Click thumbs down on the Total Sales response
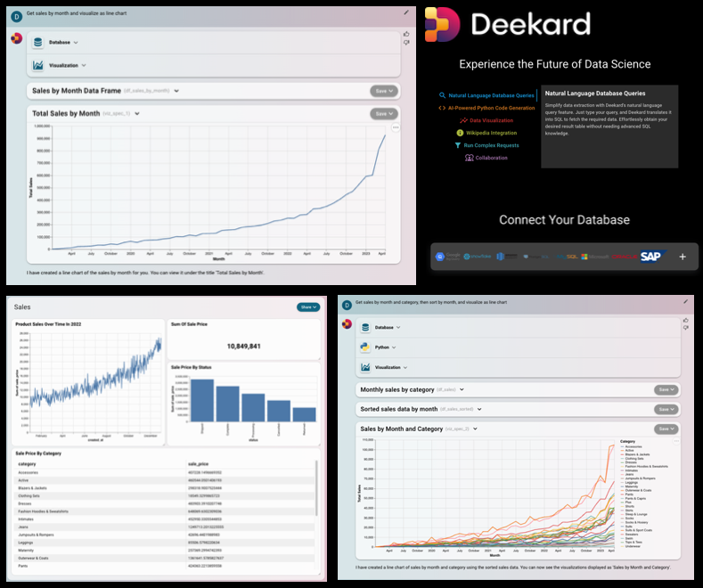This screenshot has height=588, width=703. (406, 43)
